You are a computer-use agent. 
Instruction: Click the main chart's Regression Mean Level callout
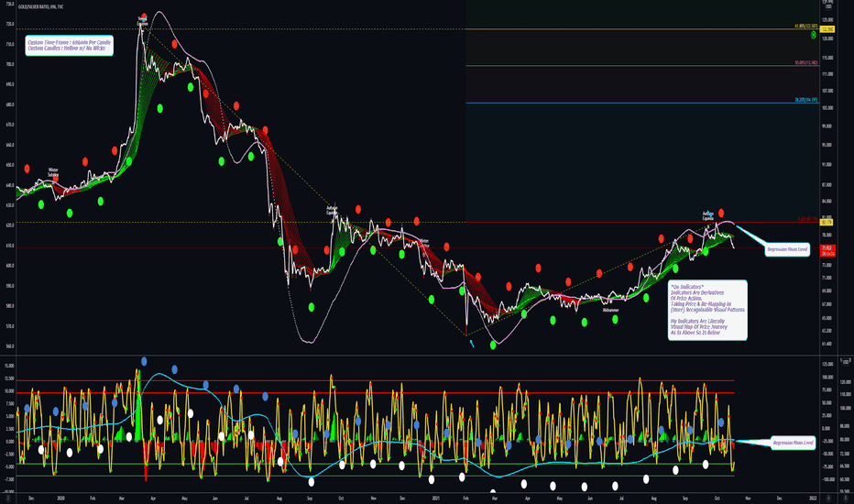point(787,249)
